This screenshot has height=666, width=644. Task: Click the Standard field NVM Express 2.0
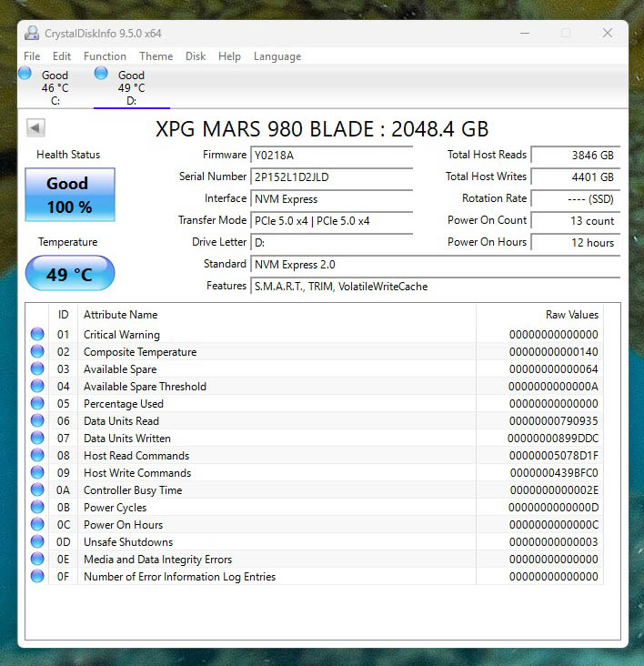coord(436,265)
